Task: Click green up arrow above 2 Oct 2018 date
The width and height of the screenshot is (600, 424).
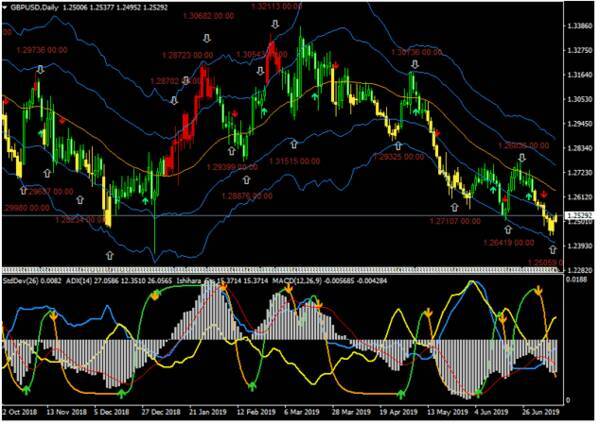Action: (x=26, y=390)
